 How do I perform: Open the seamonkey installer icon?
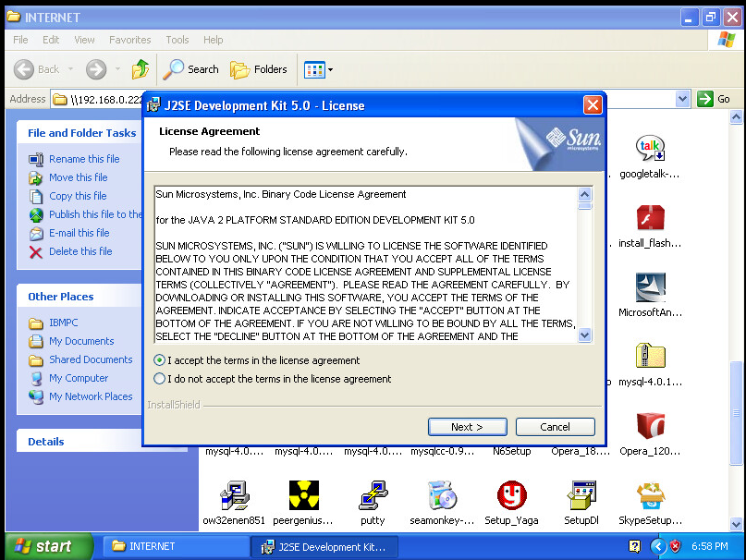[x=442, y=496]
